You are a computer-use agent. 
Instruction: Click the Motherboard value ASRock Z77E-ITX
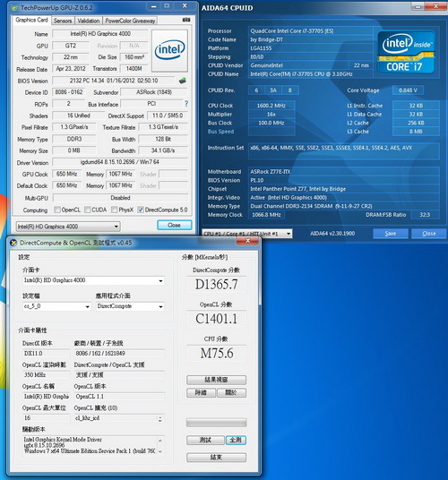tap(343, 172)
